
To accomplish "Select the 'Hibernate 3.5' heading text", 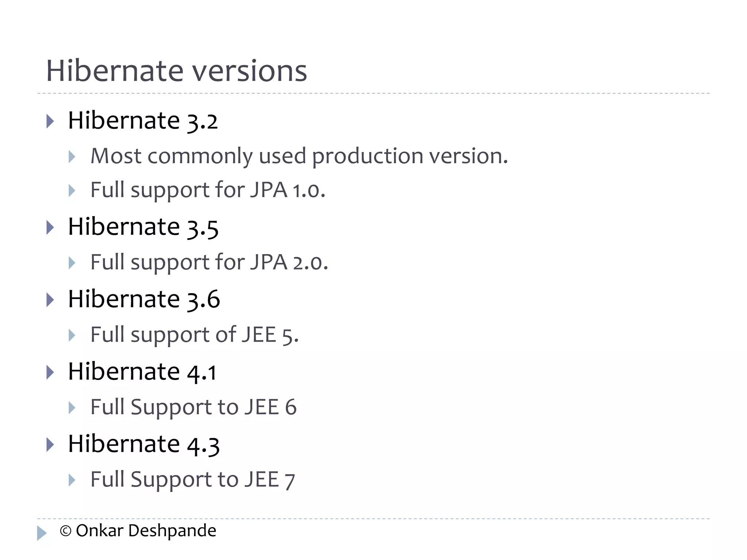I will (x=143, y=227).
